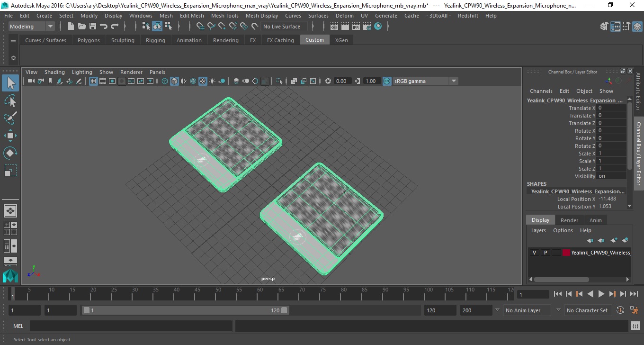Switch to the Rigging shelf tab
Screen dimensions: 644x345
pos(155,40)
